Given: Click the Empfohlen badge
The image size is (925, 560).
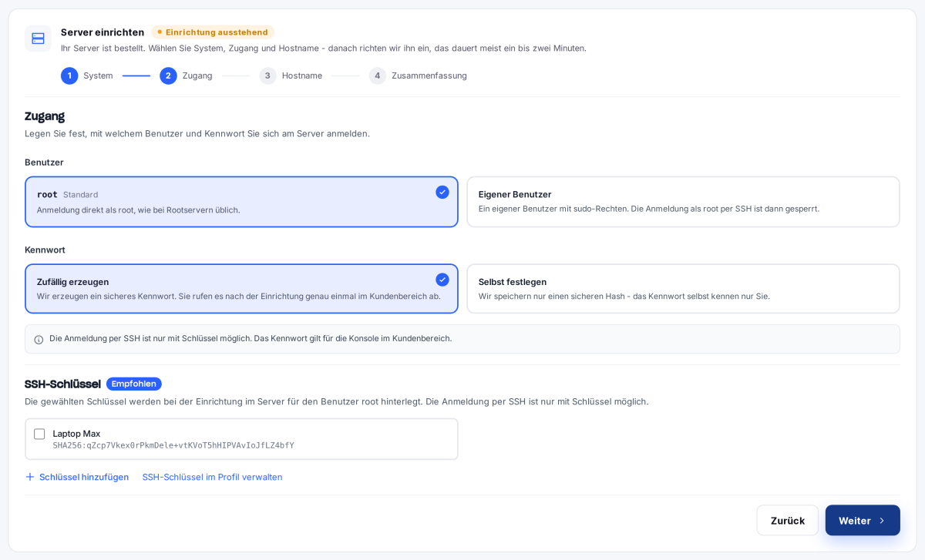Looking at the screenshot, I should 134,384.
